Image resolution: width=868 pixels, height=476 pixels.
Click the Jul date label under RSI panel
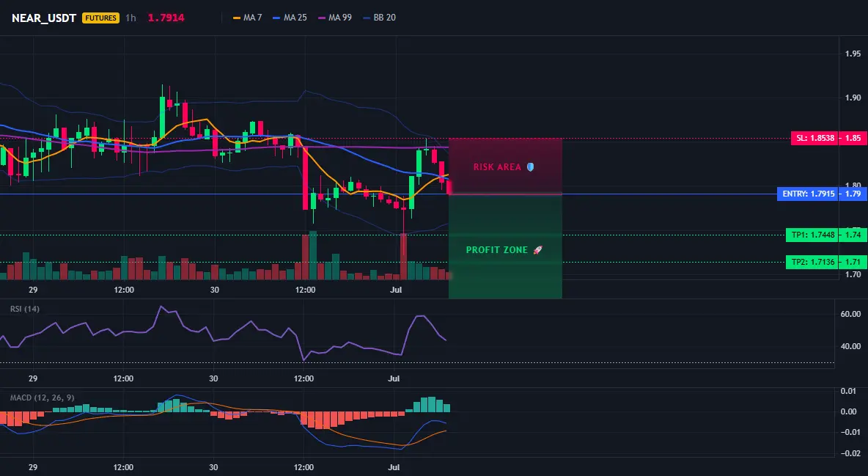click(x=394, y=378)
